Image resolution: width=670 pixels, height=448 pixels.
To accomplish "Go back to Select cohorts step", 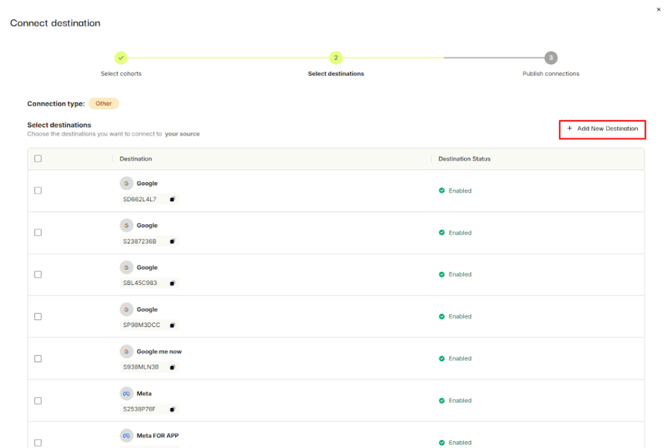I will (121, 58).
